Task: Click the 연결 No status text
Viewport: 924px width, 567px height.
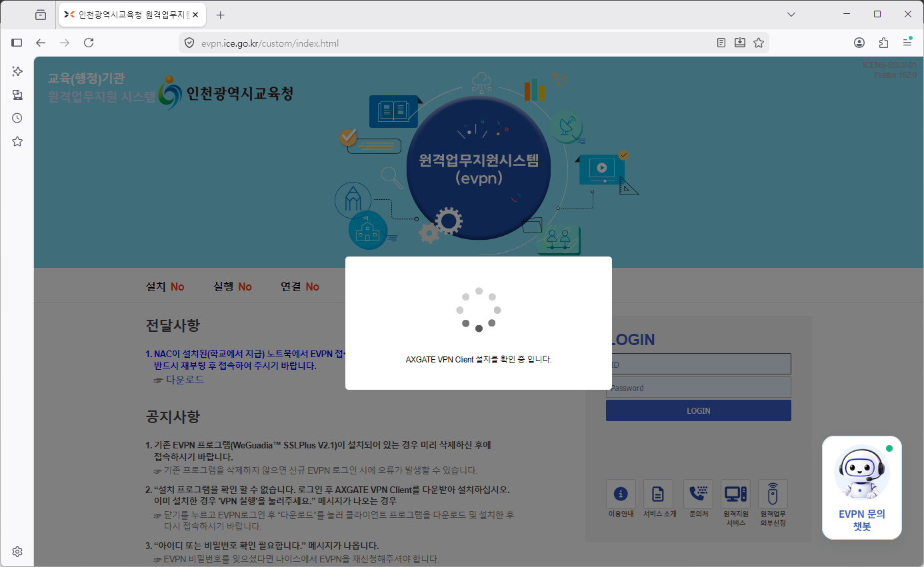Action: (300, 286)
